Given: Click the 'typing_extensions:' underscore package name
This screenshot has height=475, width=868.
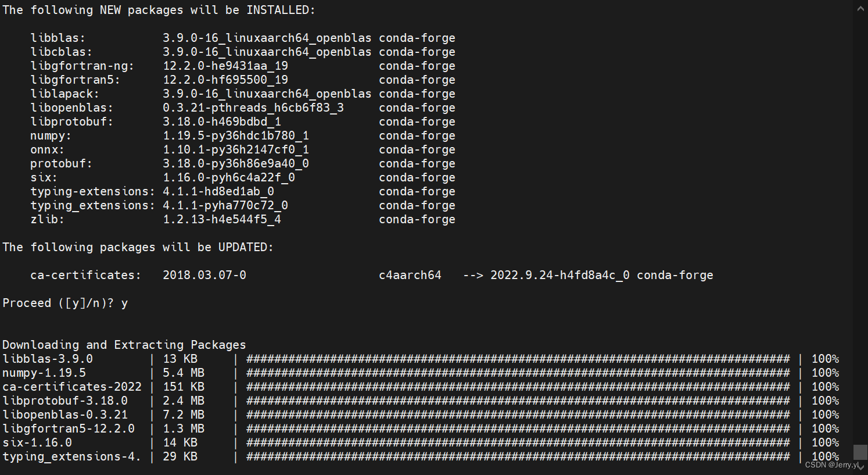Looking at the screenshot, I should pos(93,206).
